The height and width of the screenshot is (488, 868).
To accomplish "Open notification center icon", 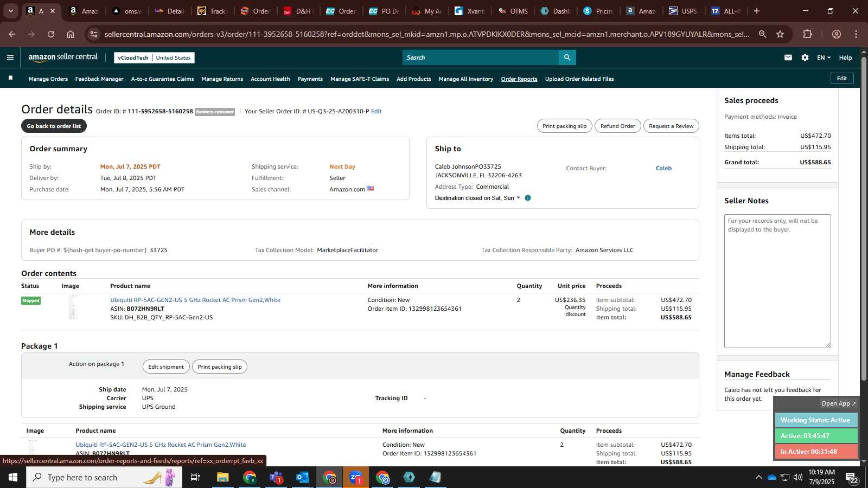I will pos(852,477).
